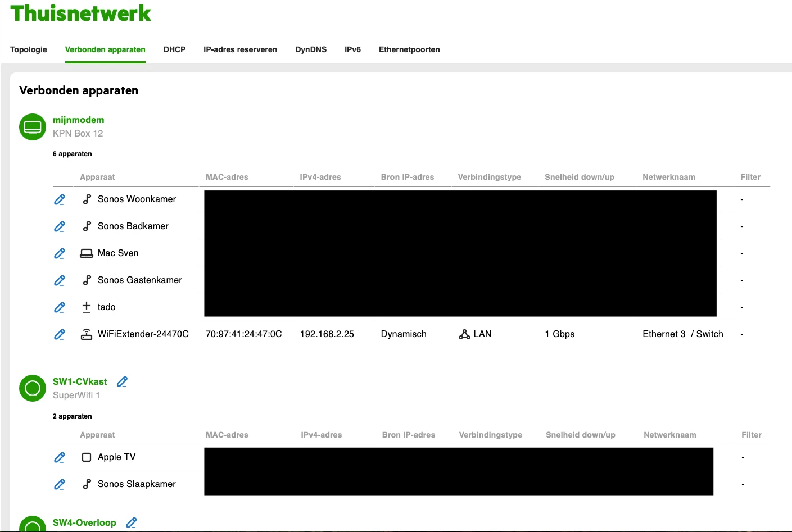Edit the WiFiExtender-24470C device
This screenshot has height=532, width=792.
(59, 334)
